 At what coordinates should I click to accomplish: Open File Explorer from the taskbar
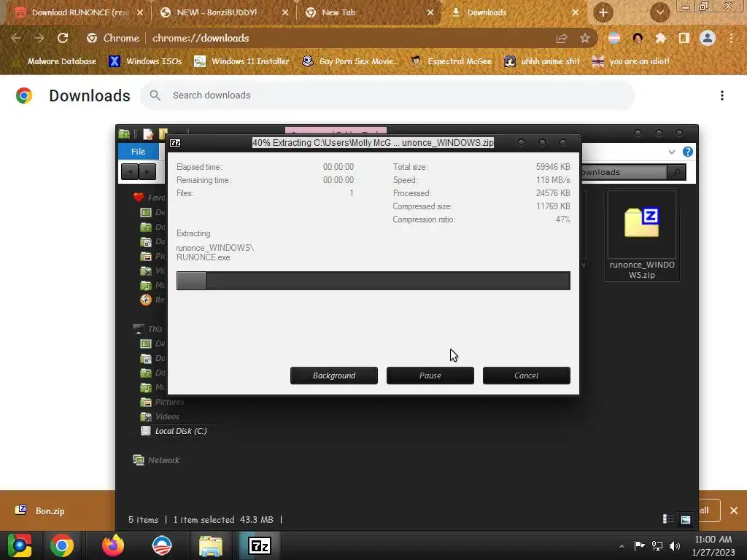pos(211,545)
